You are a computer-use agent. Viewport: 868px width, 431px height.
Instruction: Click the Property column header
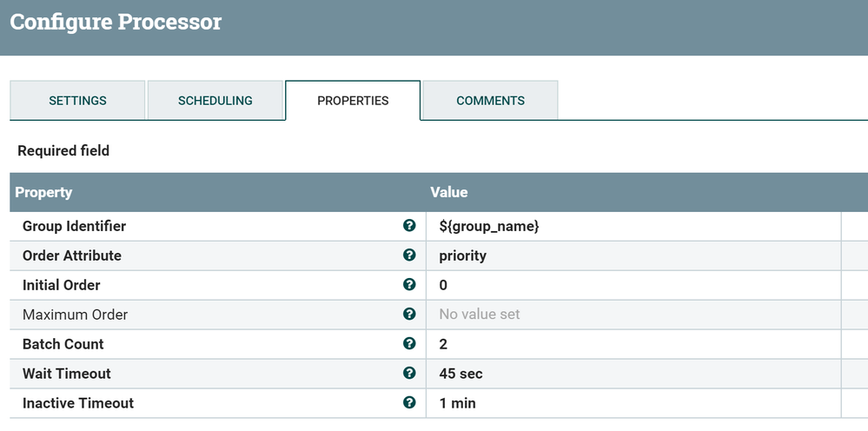point(43,192)
